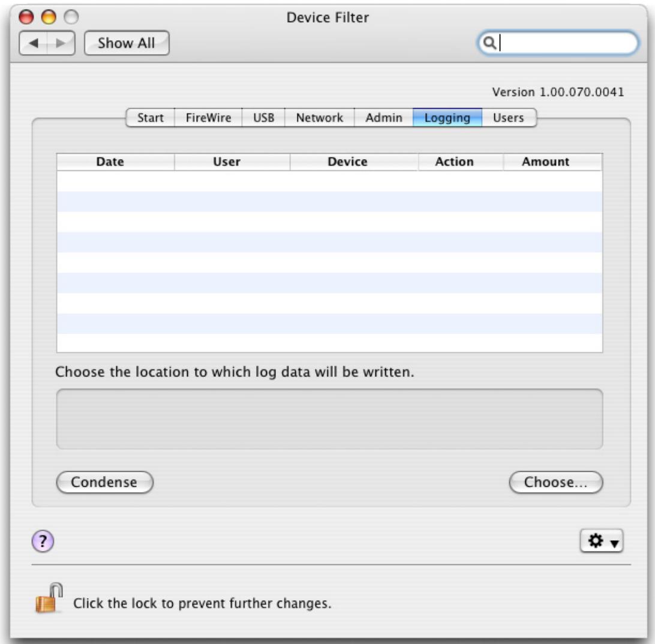The height and width of the screenshot is (644, 655).
Task: Click the Show All button
Action: (127, 43)
